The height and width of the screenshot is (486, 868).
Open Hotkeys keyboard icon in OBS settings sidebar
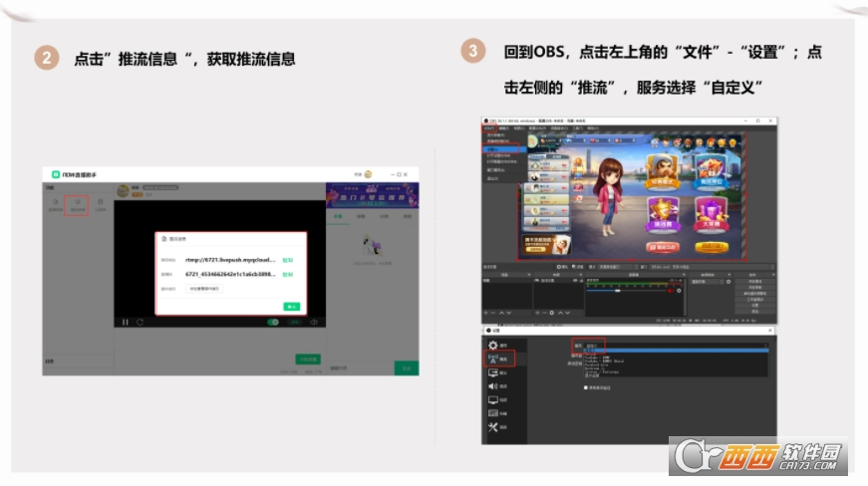tap(492, 413)
